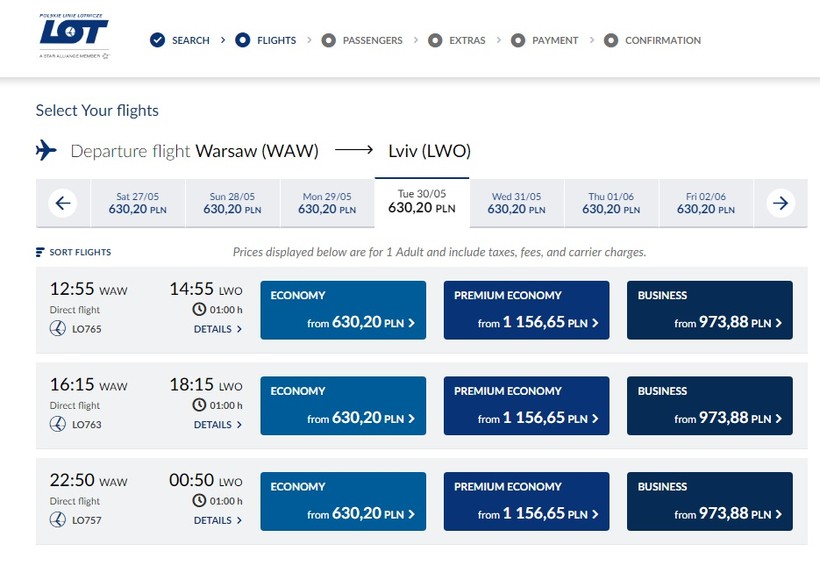Show details for the 22:50 flight
Viewport: 820px width, 580px height.
tap(217, 521)
